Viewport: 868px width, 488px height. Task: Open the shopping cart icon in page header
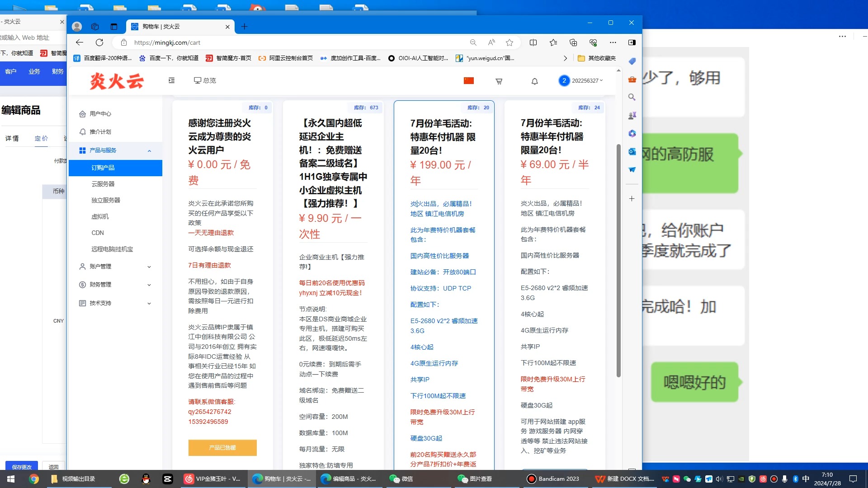pos(499,81)
